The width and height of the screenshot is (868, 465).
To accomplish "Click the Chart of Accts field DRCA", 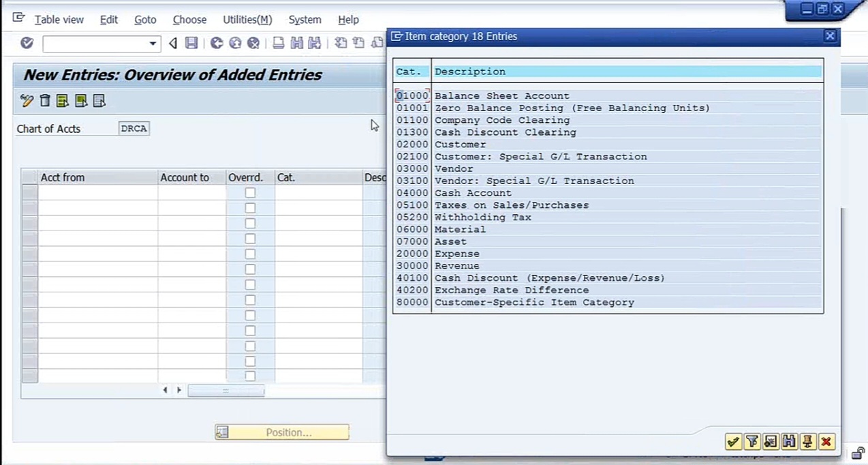I will click(x=134, y=128).
